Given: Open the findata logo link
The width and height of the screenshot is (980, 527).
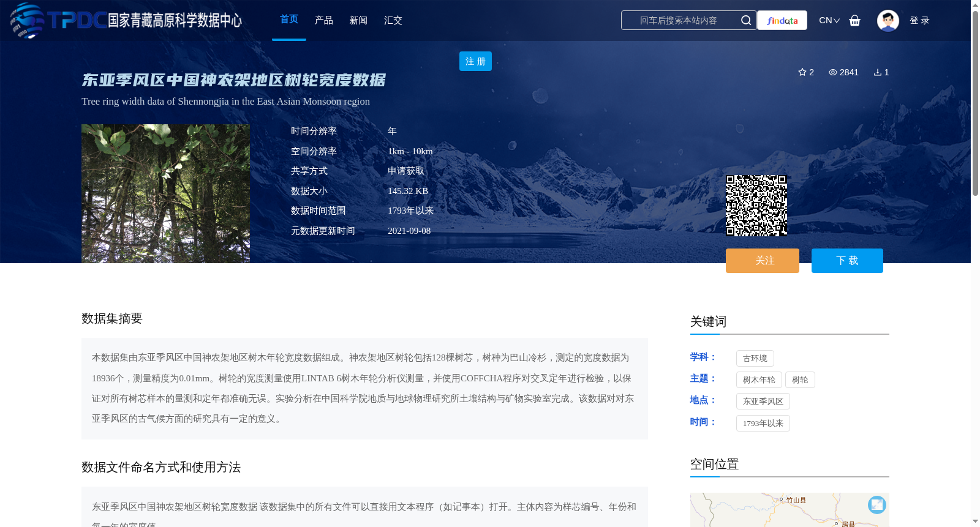Looking at the screenshot, I should coord(782,20).
